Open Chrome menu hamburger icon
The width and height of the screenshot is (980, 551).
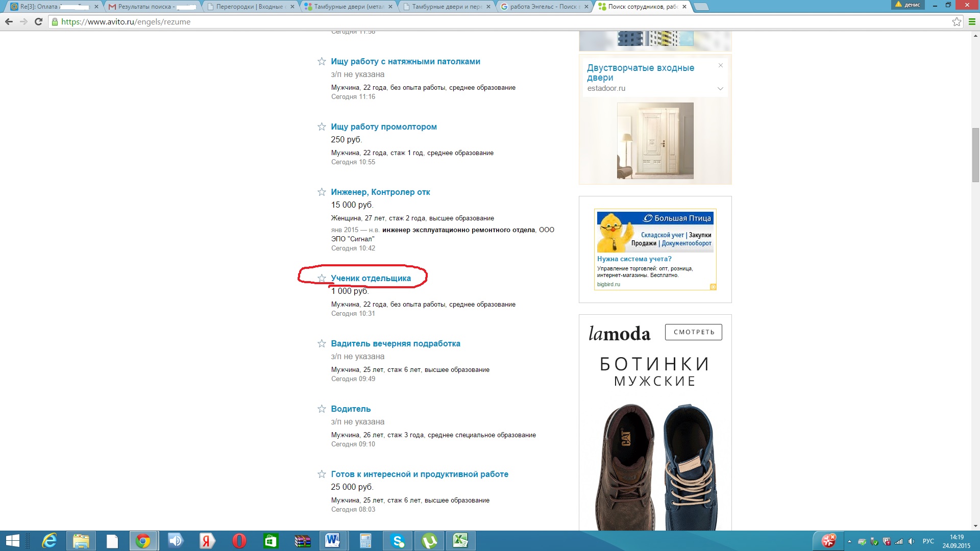[972, 21]
